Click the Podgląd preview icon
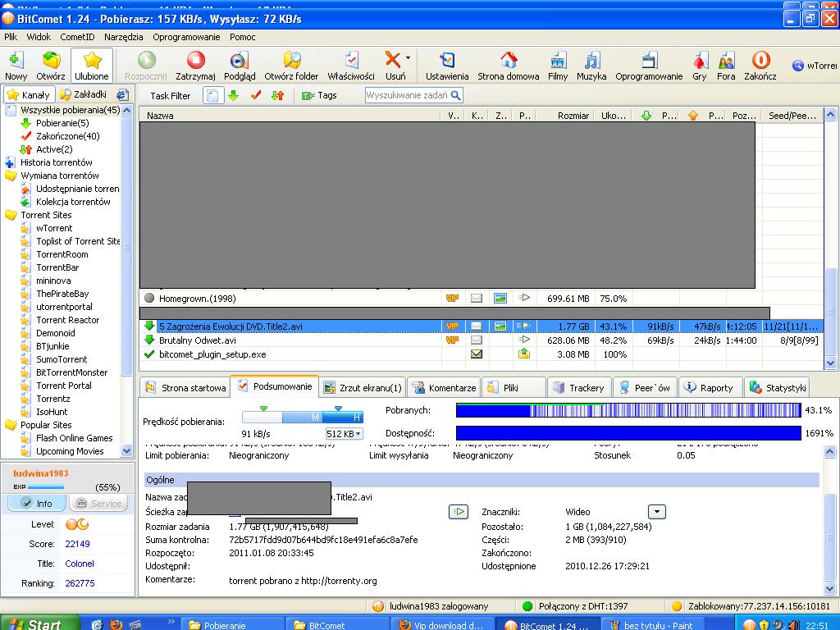 (x=240, y=66)
